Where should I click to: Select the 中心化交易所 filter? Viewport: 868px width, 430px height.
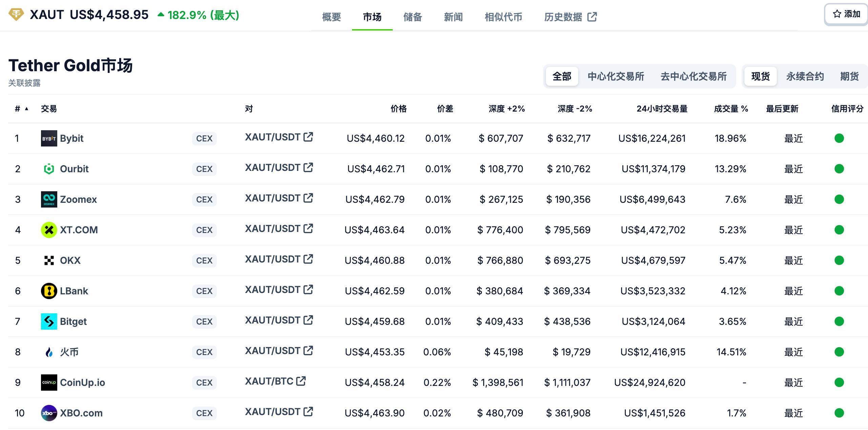616,76
